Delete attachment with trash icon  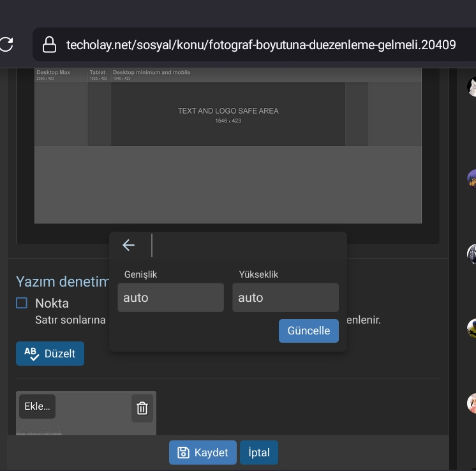click(142, 408)
